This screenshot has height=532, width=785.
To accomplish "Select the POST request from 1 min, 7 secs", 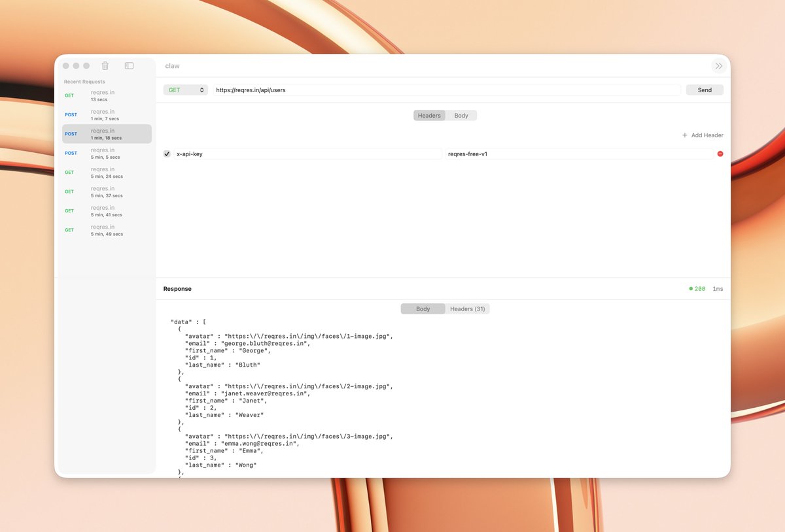I will coord(107,115).
